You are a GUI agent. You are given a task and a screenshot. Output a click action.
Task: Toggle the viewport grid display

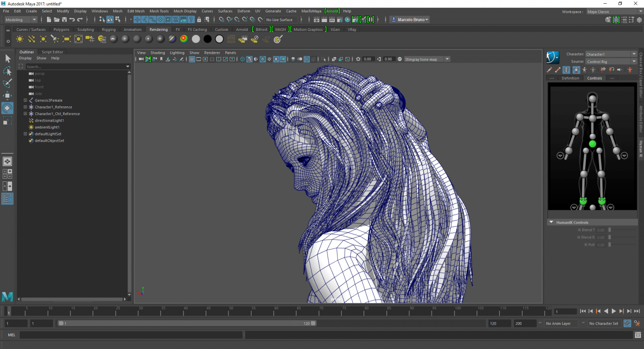[192, 59]
